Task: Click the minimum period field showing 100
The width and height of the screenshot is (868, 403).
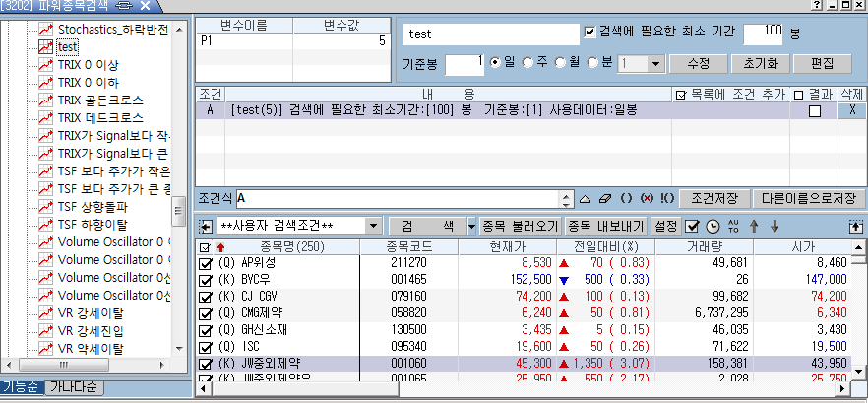Action: 763,34
